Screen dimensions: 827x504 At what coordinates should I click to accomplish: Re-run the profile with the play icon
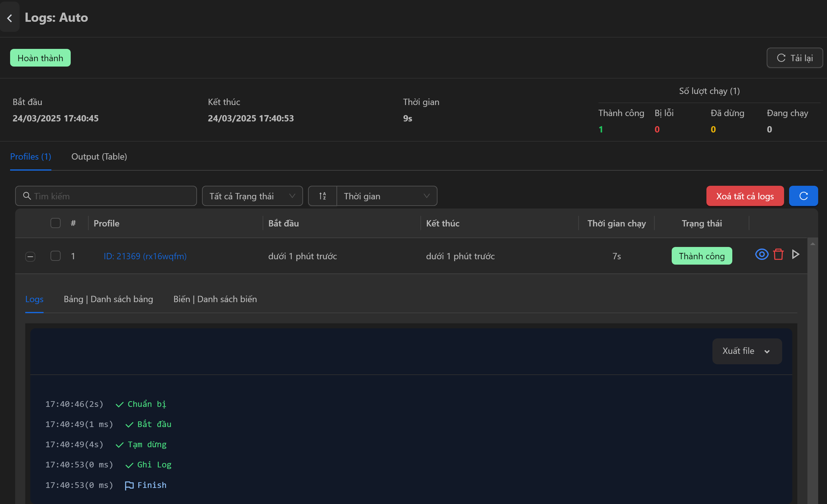pyautogui.click(x=795, y=255)
